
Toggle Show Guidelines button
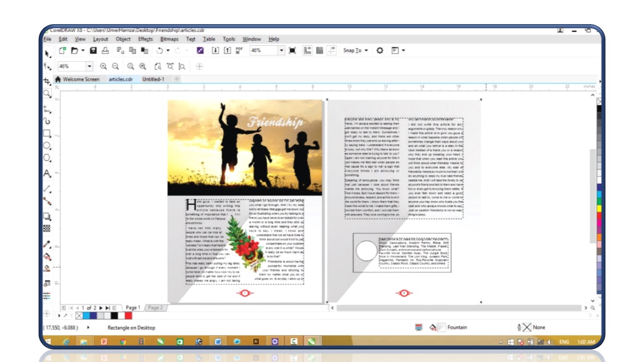[x=332, y=50]
